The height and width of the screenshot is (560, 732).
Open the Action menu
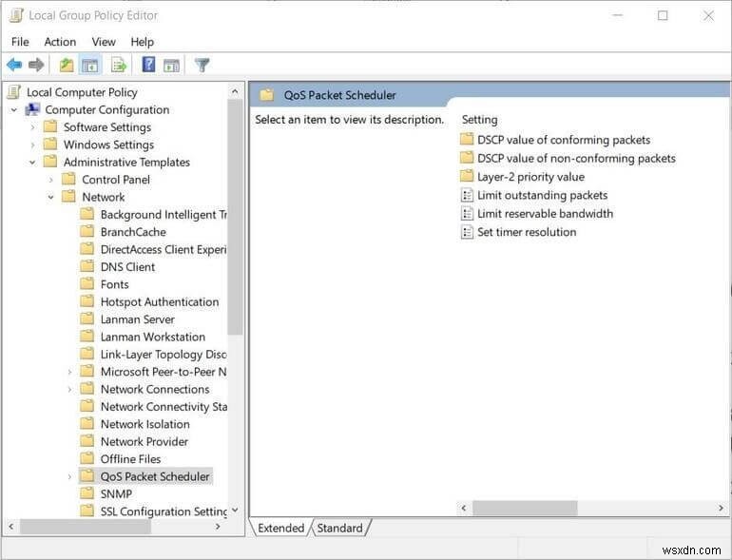(x=60, y=42)
